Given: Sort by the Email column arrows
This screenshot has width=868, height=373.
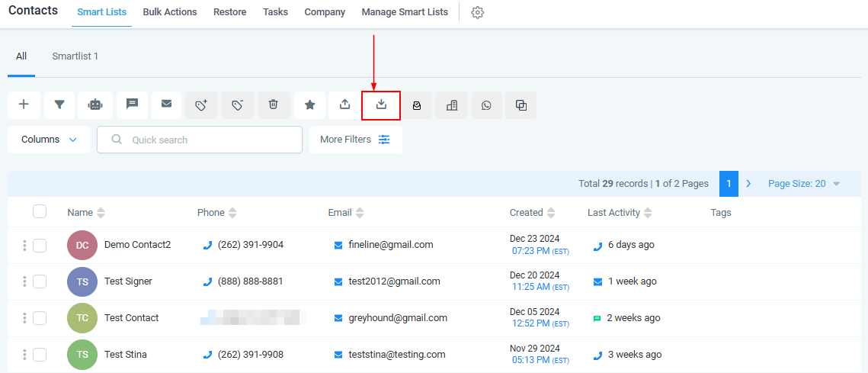Looking at the screenshot, I should click(360, 213).
